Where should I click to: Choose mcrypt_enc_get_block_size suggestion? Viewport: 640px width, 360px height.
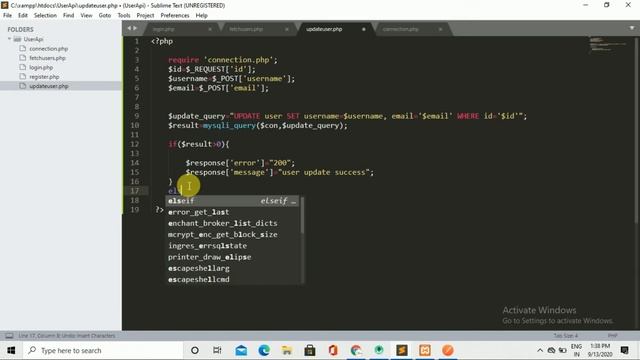tap(233, 235)
